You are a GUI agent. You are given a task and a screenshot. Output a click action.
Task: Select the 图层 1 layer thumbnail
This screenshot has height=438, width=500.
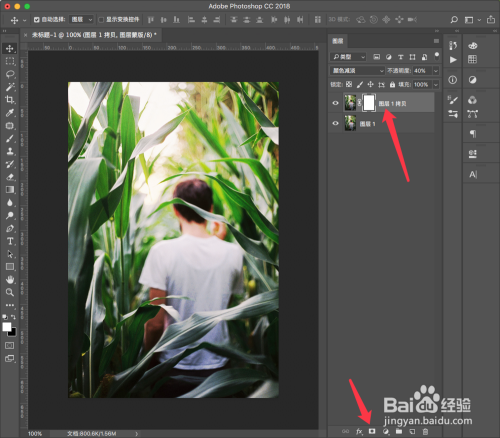350,123
